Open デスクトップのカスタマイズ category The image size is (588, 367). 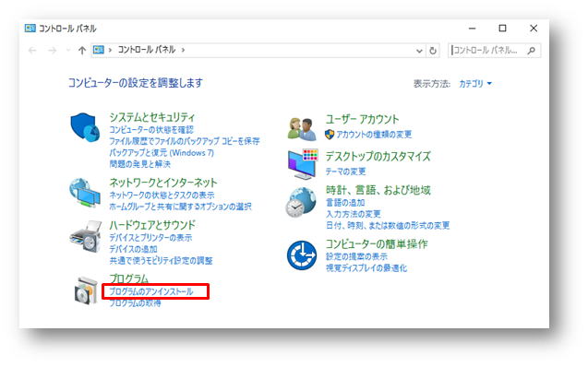(x=378, y=156)
